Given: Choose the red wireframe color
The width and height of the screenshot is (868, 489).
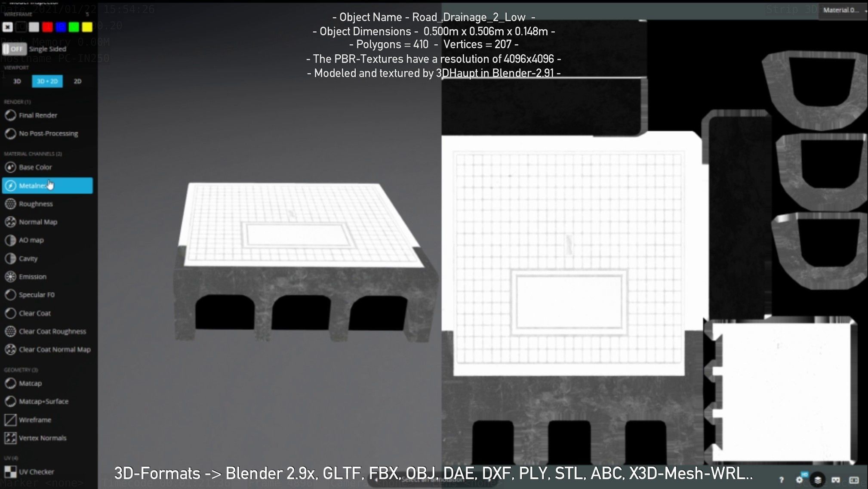Looking at the screenshot, I should [47, 27].
